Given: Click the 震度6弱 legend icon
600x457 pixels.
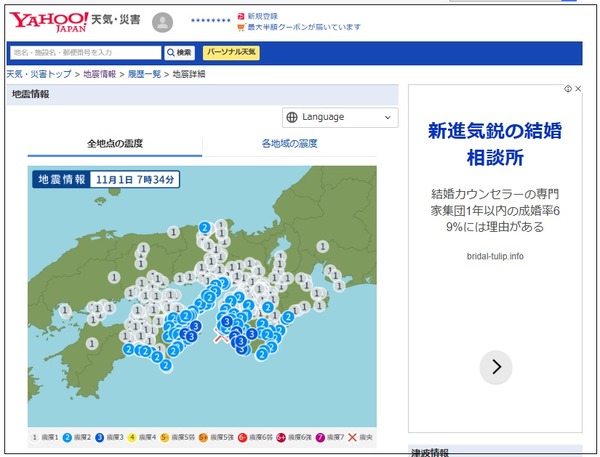Looking at the screenshot, I should pyautogui.click(x=242, y=437).
